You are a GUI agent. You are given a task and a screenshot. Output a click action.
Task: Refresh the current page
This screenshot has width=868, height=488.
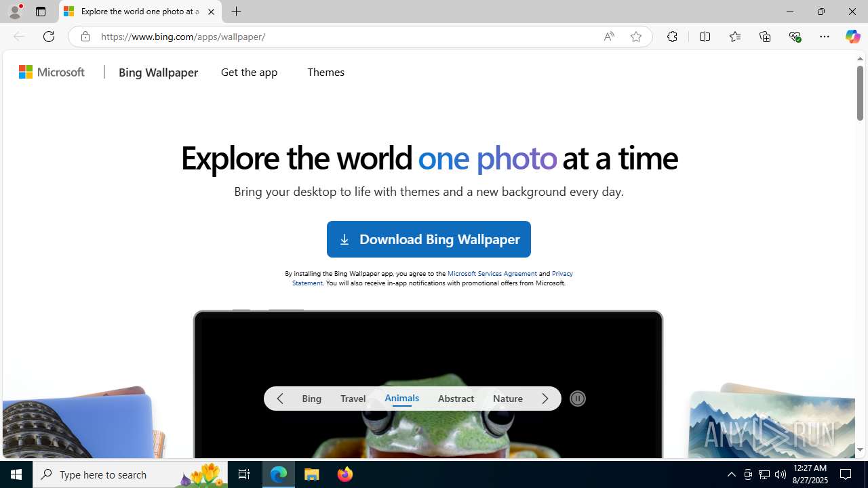(49, 37)
